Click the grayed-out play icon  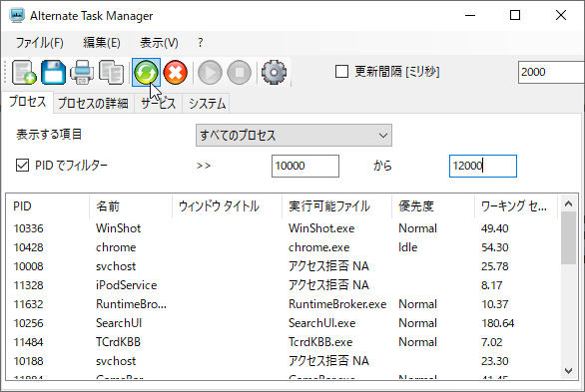point(210,72)
